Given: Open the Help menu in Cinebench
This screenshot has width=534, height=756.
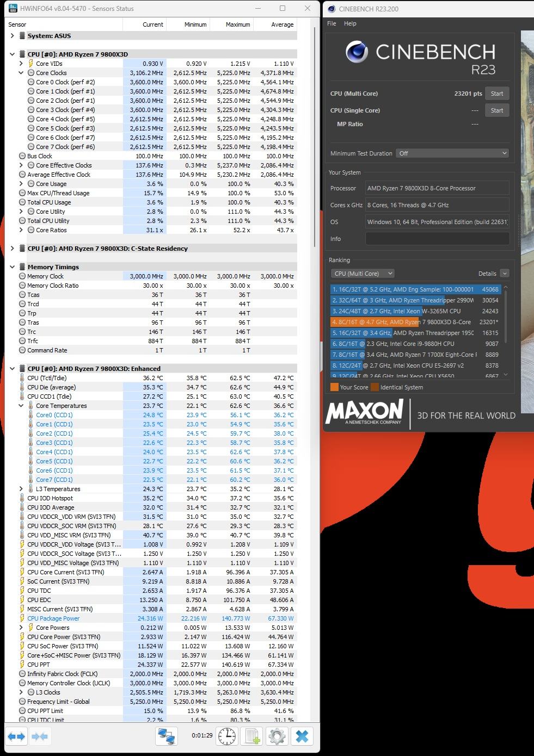Looking at the screenshot, I should click(x=350, y=23).
